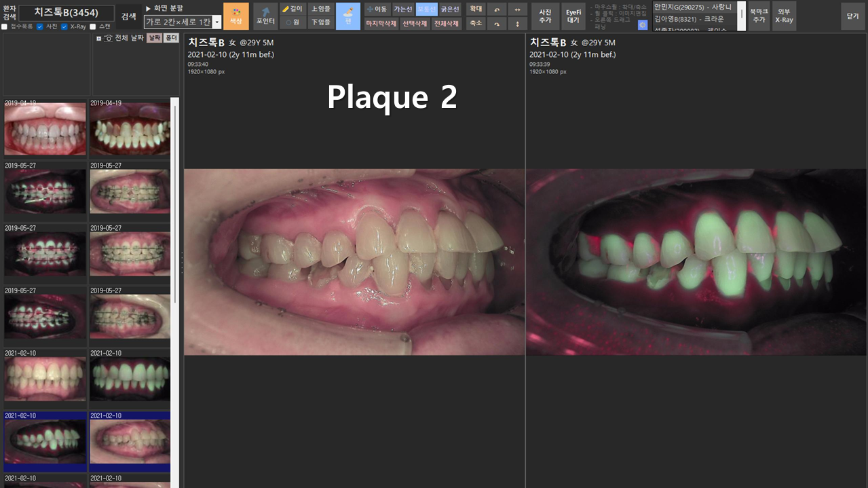Click 선택삭제 to delete selected drawing
This screenshot has width=868, height=488.
tap(414, 23)
